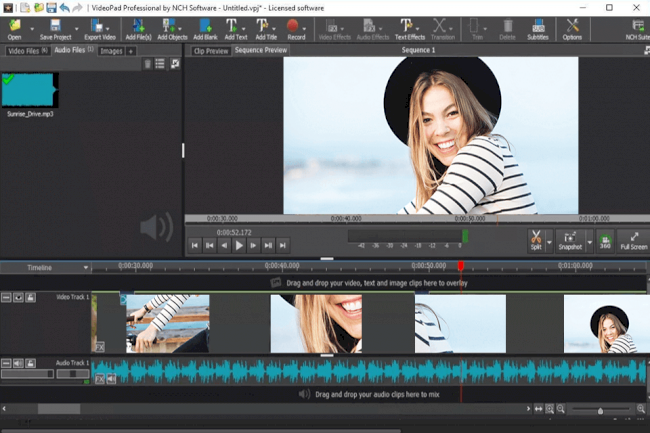The height and width of the screenshot is (433, 650).
Task: Expand the Open button dropdown arrow
Action: [x=30, y=29]
